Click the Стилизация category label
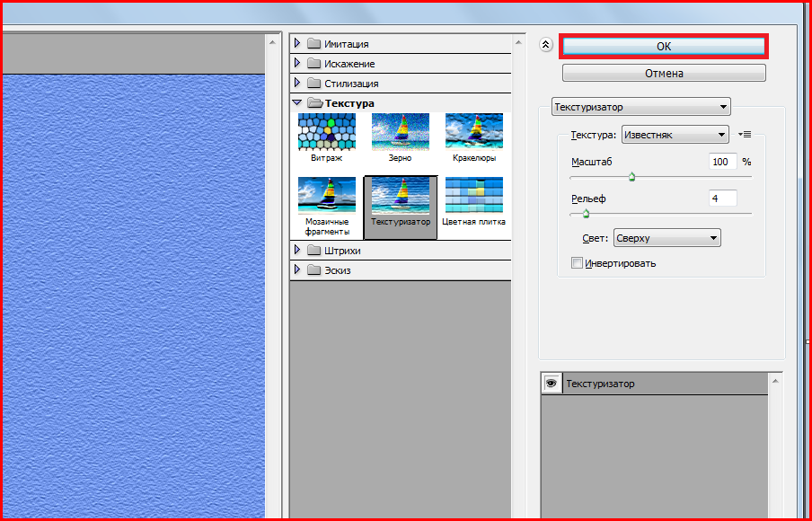Screen dimensions: 812x521 tap(351, 84)
